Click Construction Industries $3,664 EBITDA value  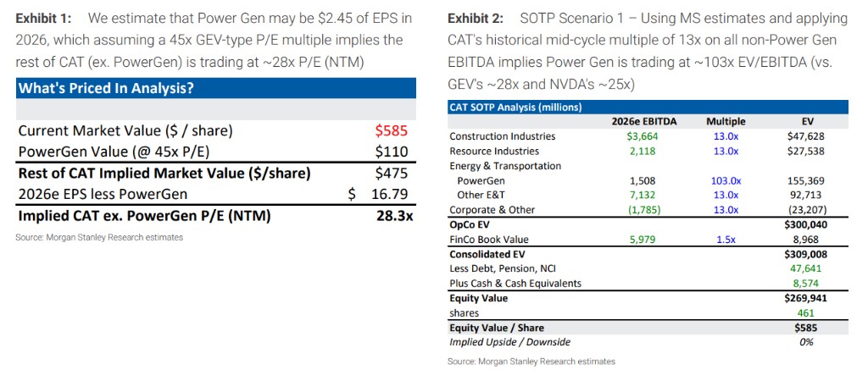[642, 136]
